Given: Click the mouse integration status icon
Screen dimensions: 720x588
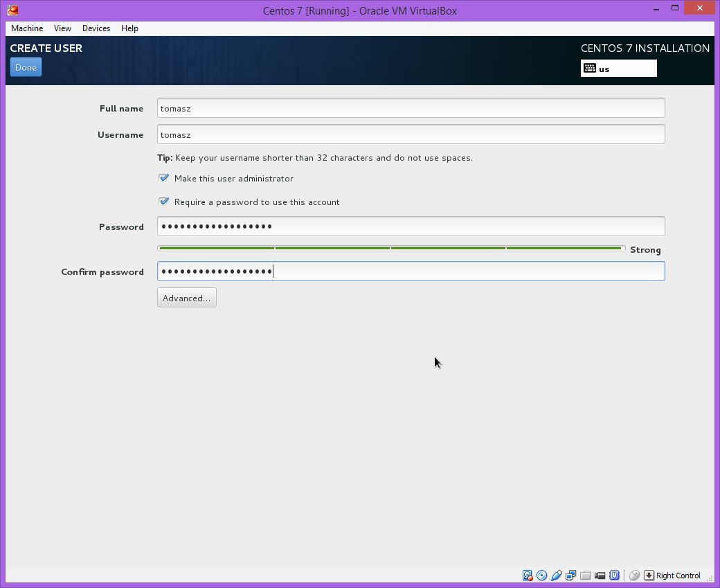Looking at the screenshot, I should point(635,575).
